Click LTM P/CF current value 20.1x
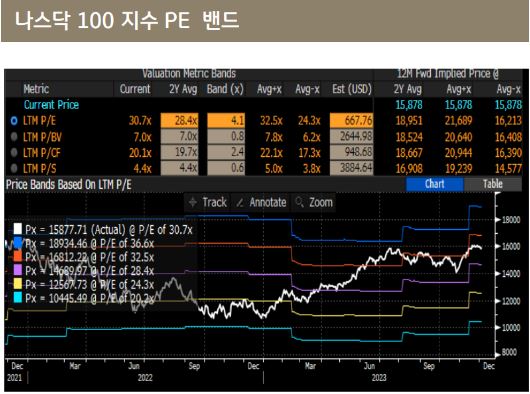 coord(140,152)
